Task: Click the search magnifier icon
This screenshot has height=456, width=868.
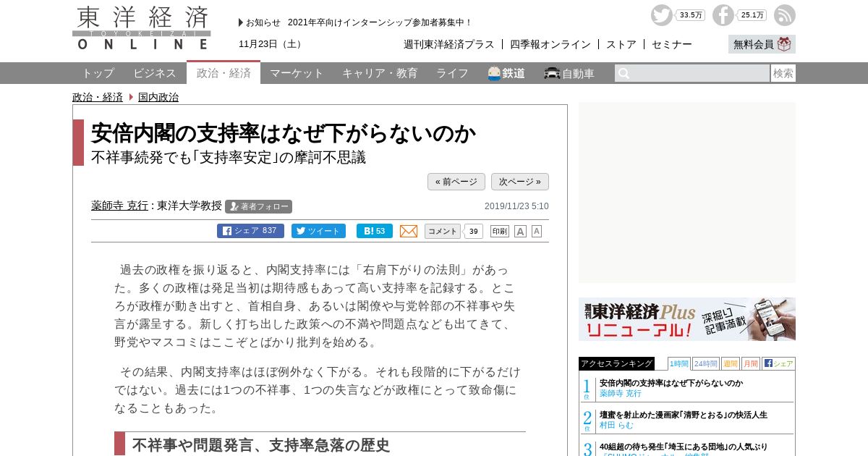Action: pos(624,73)
